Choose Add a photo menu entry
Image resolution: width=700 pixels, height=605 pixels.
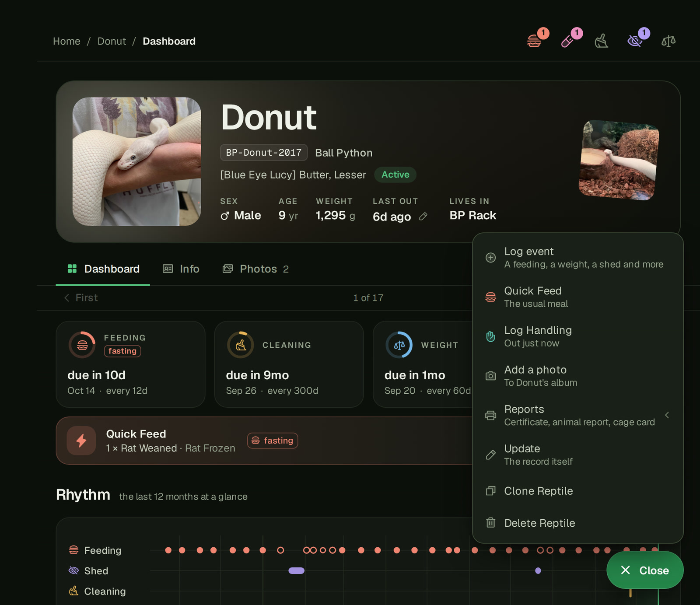pos(578,376)
